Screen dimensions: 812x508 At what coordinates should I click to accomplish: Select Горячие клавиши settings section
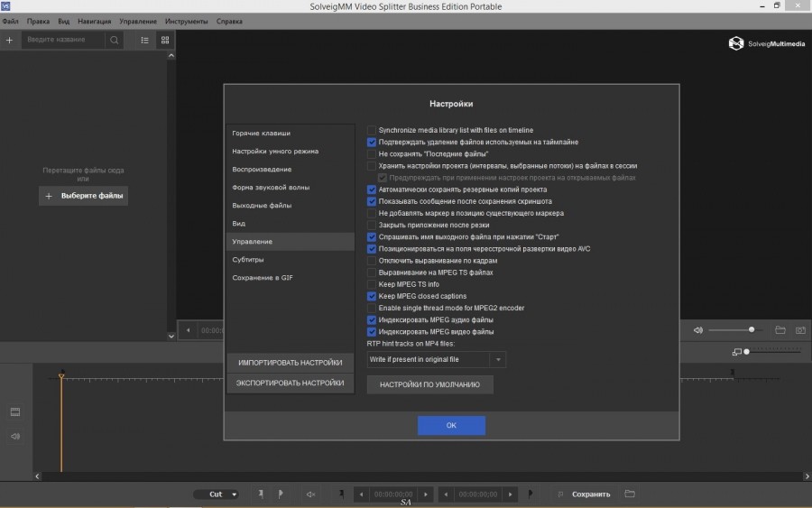pos(291,133)
